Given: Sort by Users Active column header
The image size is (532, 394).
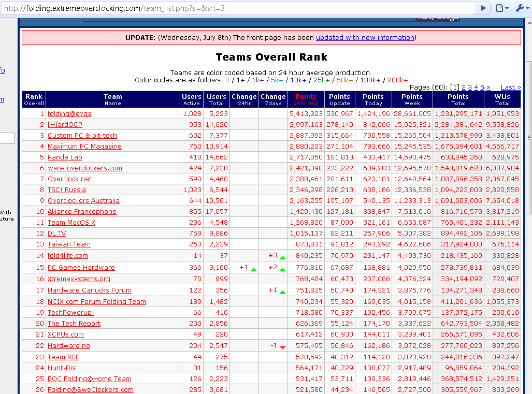Looking at the screenshot, I should pos(191,99).
